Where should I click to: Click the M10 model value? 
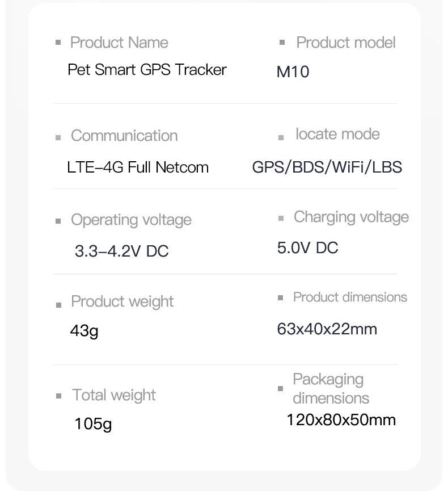[x=293, y=72]
